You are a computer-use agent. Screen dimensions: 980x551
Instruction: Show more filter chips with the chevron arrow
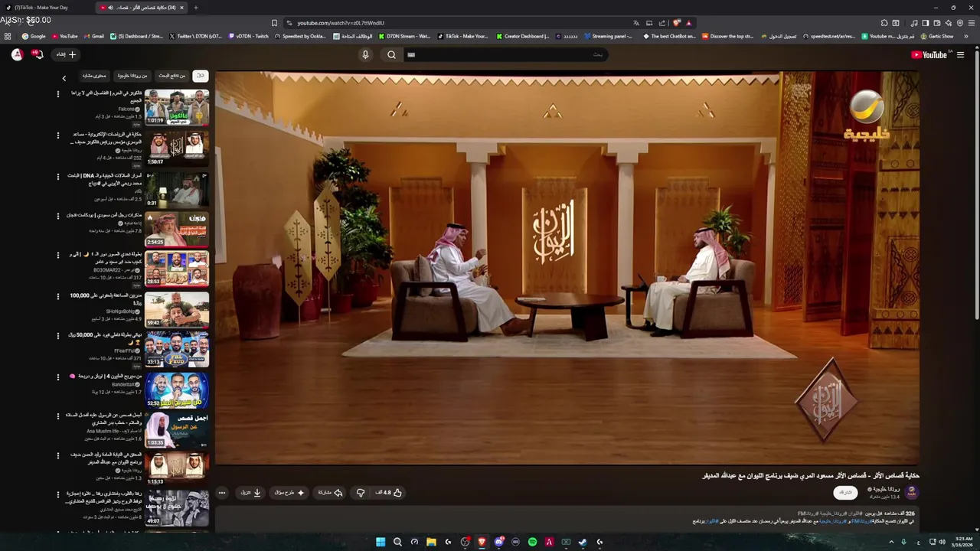[64, 78]
